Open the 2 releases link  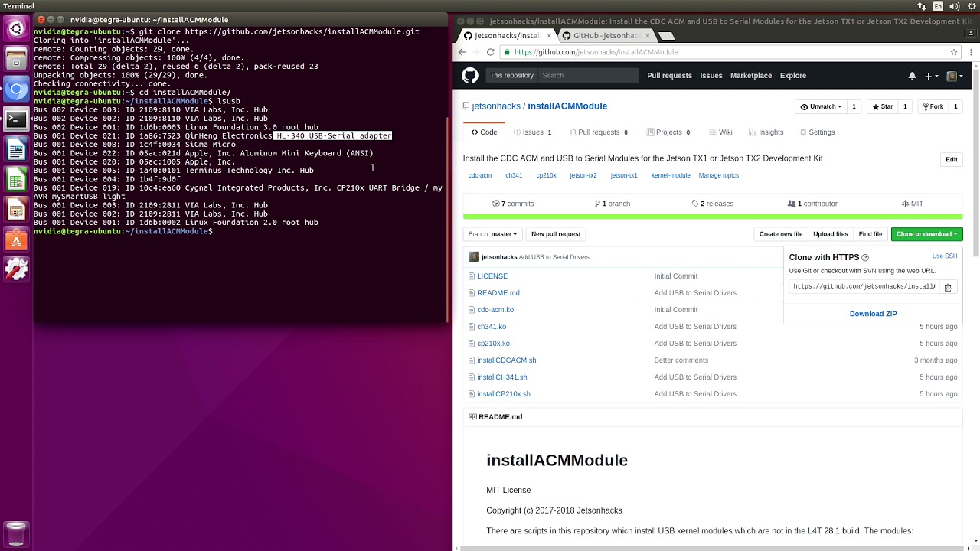[x=713, y=204]
